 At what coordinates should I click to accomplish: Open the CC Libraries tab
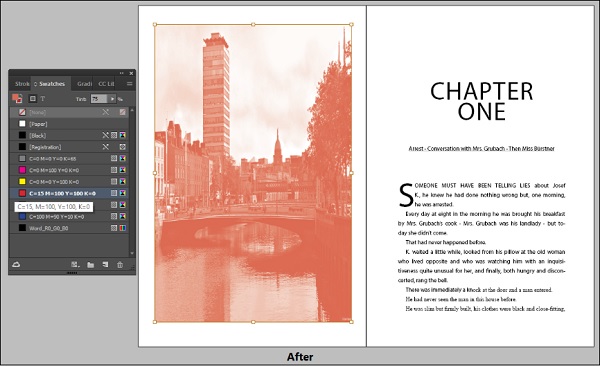click(x=106, y=84)
